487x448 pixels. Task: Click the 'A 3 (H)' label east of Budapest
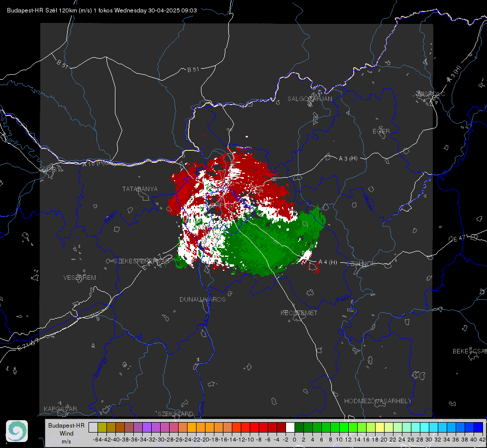coord(348,158)
